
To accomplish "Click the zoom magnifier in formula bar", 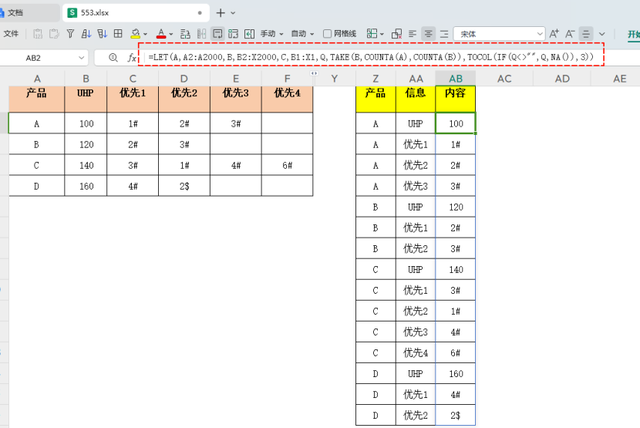I will (x=113, y=58).
